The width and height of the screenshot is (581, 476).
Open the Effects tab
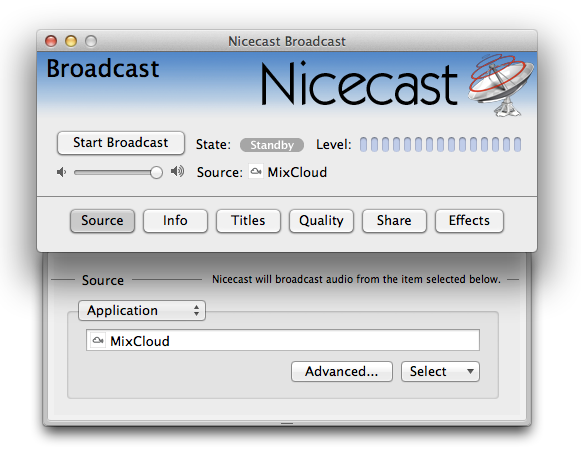(x=469, y=221)
